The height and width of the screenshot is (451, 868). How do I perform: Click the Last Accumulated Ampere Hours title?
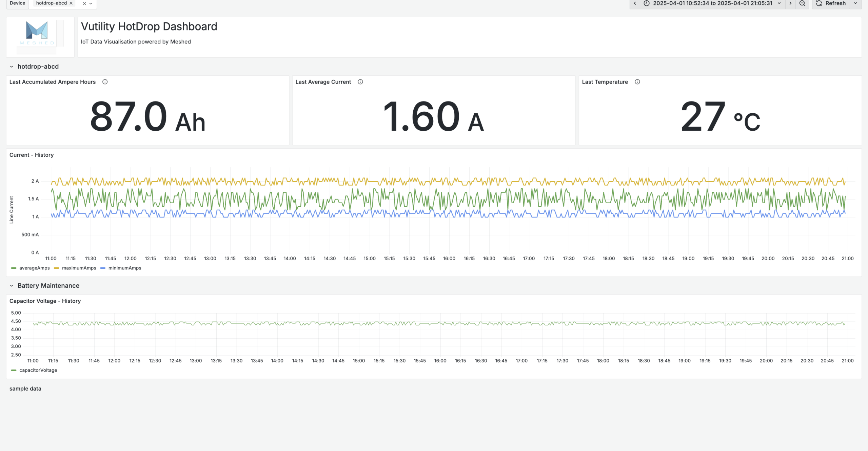tap(53, 82)
